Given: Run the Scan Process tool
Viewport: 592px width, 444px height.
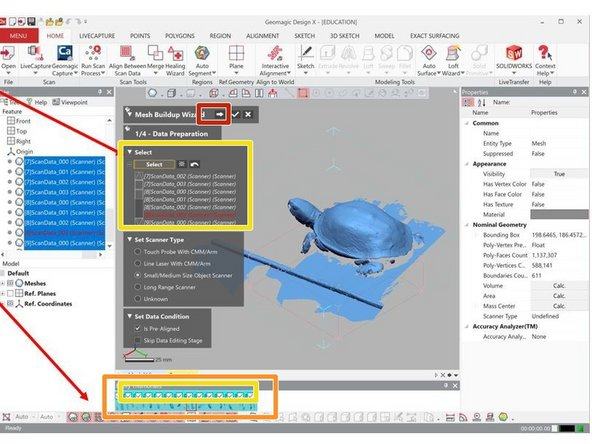Looking at the screenshot, I should click(x=93, y=60).
